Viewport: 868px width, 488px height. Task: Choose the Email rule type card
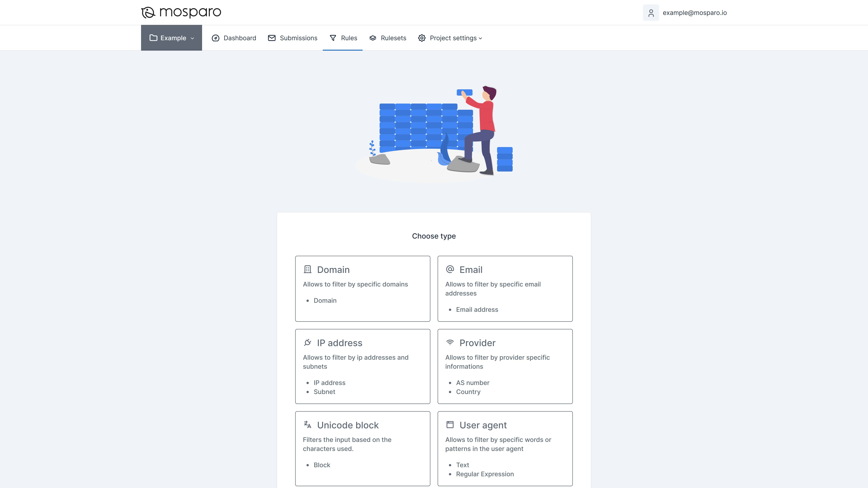coord(505,289)
